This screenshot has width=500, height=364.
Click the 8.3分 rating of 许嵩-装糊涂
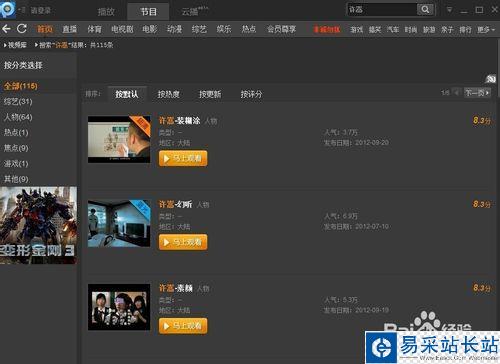[482, 120]
